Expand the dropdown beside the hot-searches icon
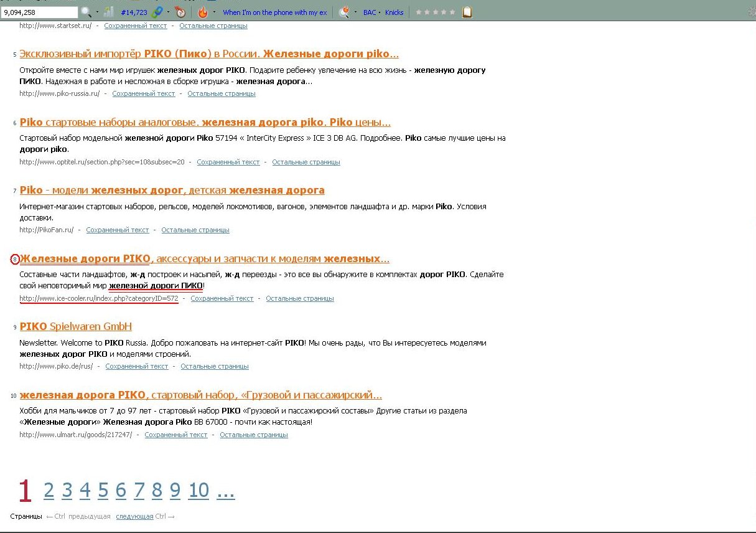 [355, 12]
